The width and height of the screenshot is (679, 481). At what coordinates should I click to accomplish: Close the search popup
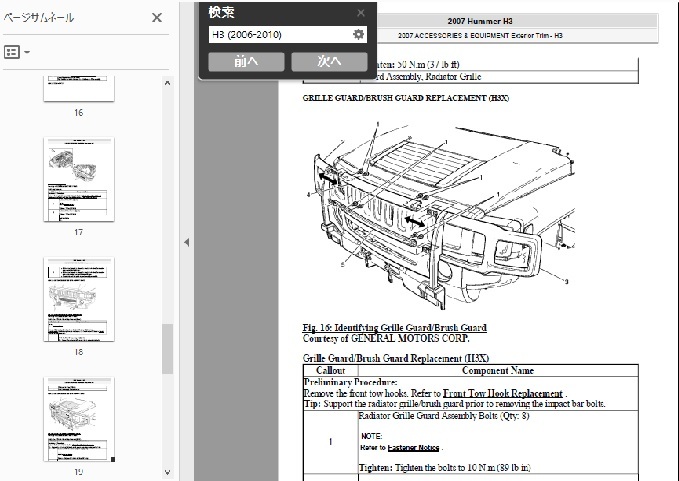361,13
